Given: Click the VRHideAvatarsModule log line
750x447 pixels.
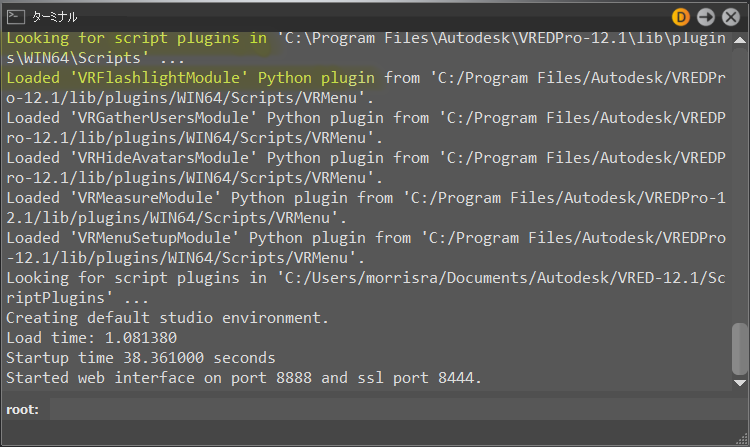Looking at the screenshot, I should [366, 168].
